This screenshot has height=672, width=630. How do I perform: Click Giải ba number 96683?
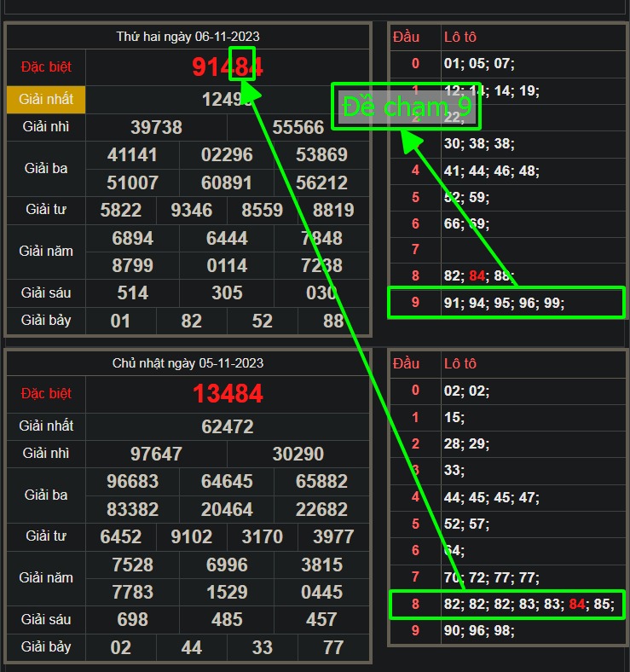132,481
